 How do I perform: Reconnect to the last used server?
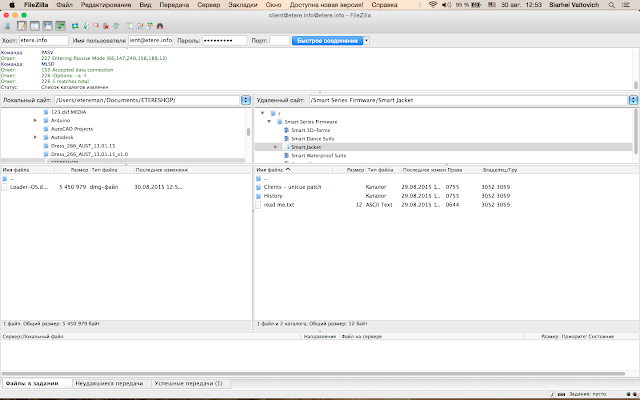(116, 26)
